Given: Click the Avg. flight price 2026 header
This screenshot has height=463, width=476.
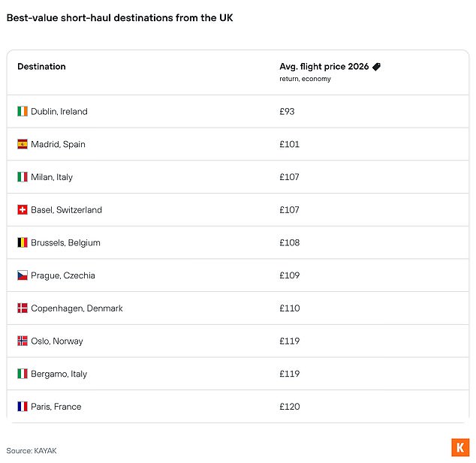Looking at the screenshot, I should 324,67.
